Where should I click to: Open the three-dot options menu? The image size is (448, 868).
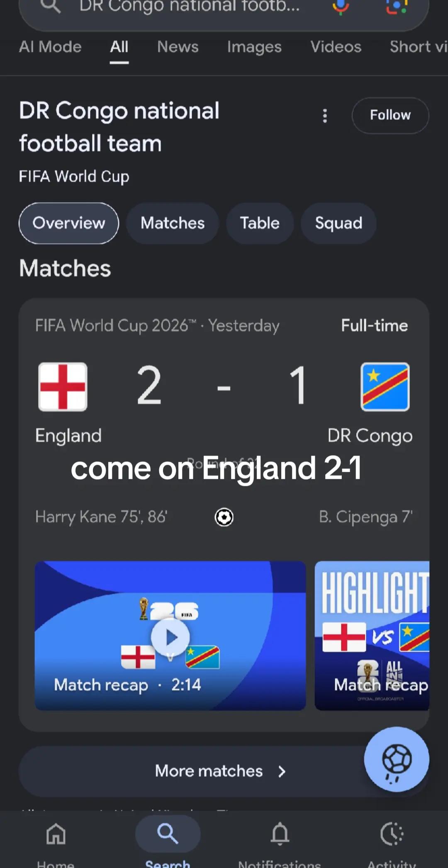click(325, 116)
